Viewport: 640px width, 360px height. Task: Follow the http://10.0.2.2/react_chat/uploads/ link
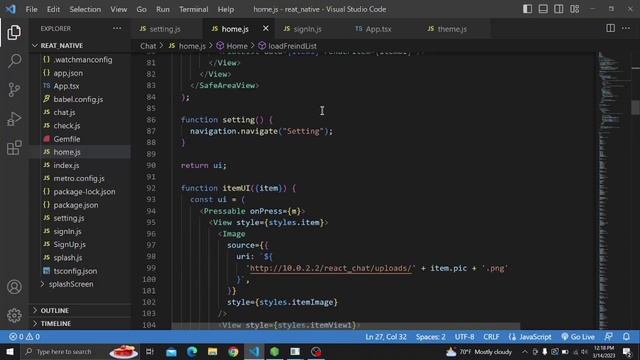tap(330, 268)
